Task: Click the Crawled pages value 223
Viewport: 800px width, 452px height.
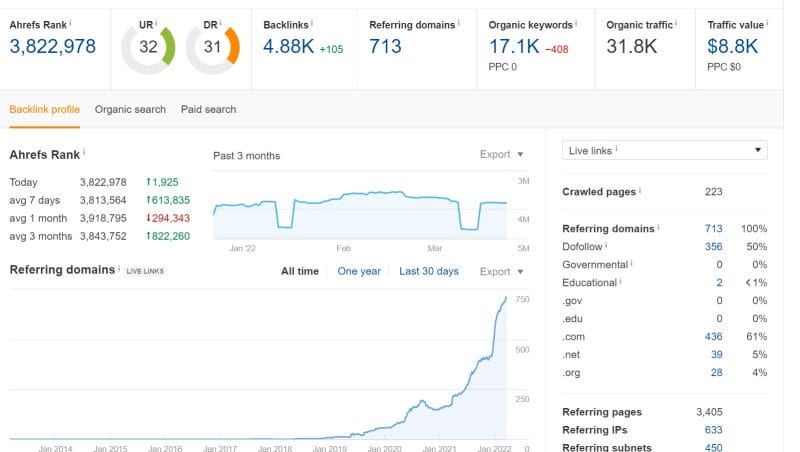Action: [713, 192]
